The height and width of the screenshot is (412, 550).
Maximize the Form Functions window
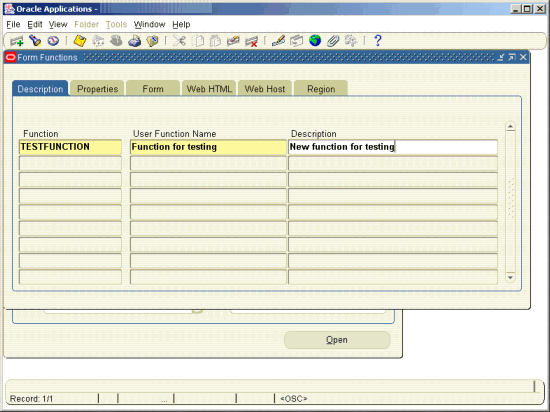point(512,57)
